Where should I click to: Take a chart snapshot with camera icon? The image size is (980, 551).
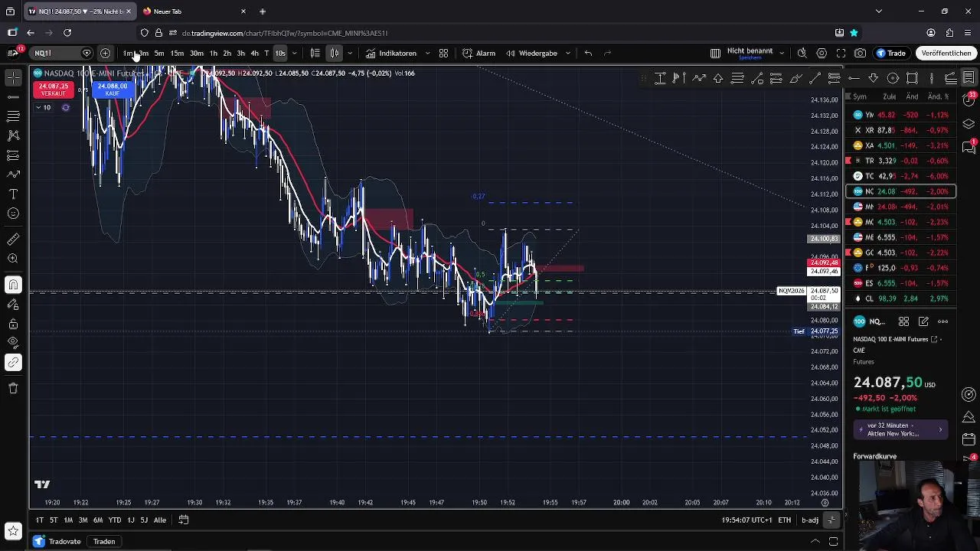[x=861, y=53]
